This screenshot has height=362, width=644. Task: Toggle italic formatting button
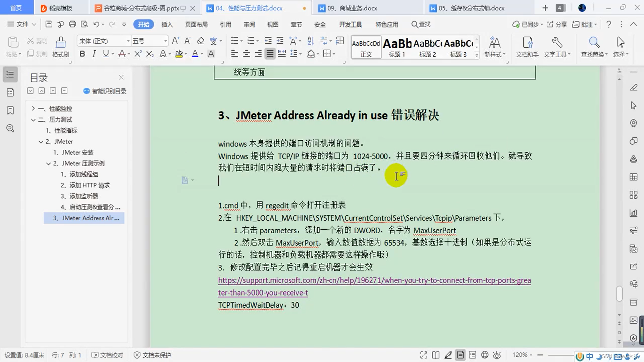94,54
